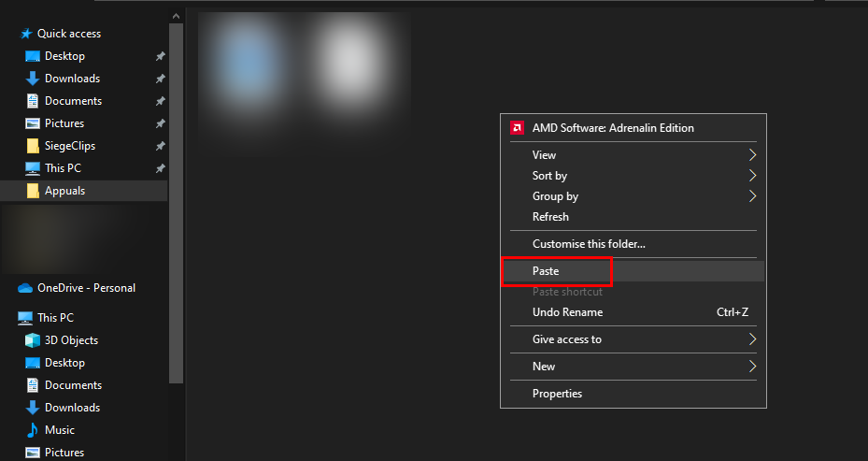
Task: Open Properties from the context menu
Action: coord(557,394)
